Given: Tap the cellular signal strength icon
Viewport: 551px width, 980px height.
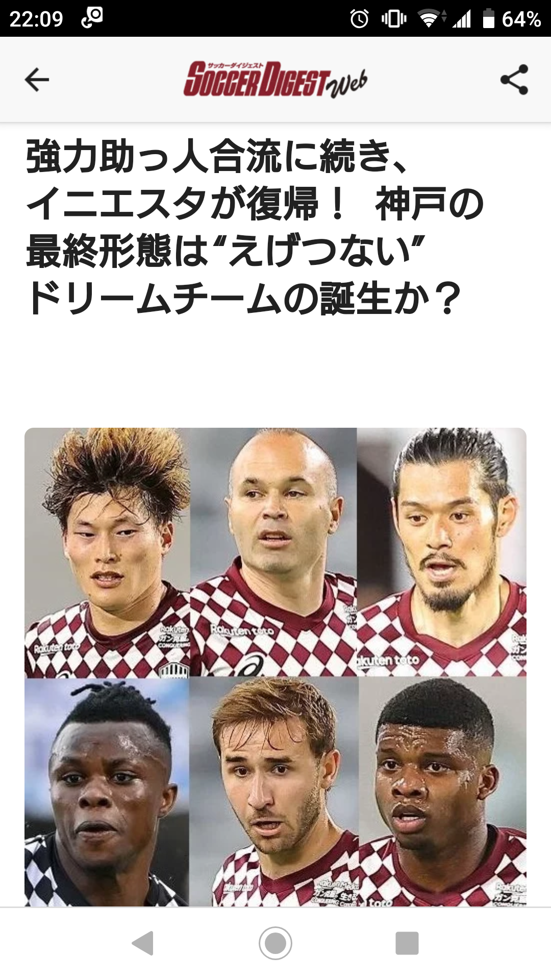Looking at the screenshot, I should [x=461, y=19].
